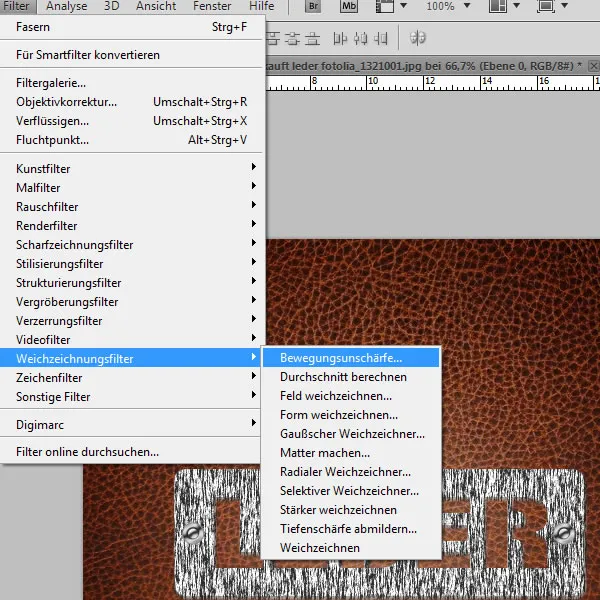Click Filtergalerie menu entry
Image resolution: width=600 pixels, height=600 pixels.
point(52,83)
